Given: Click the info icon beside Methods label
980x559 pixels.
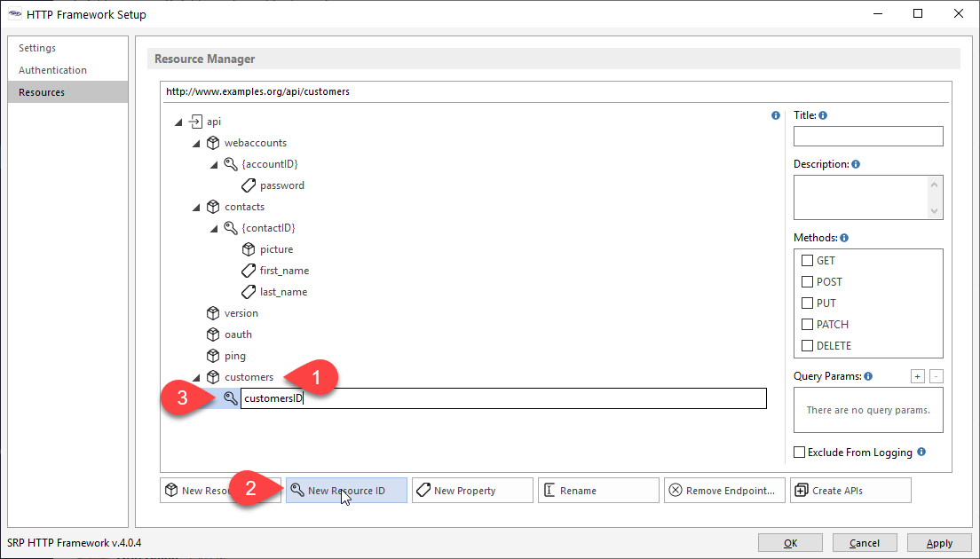Looking at the screenshot, I should tap(844, 238).
